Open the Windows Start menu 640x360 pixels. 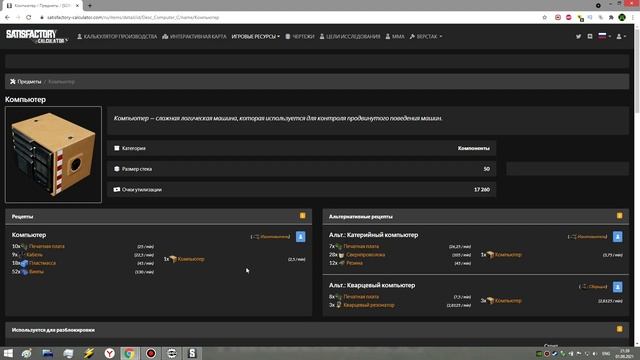(x=8, y=353)
